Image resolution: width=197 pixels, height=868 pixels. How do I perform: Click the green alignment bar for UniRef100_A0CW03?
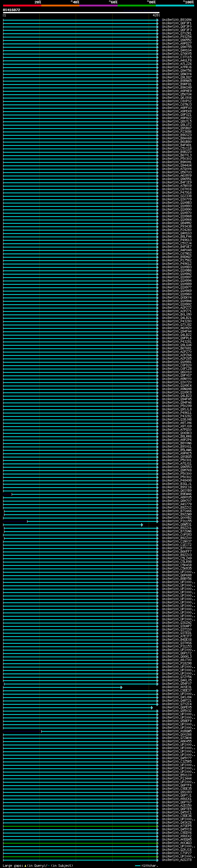pyautogui.click(x=80, y=843)
